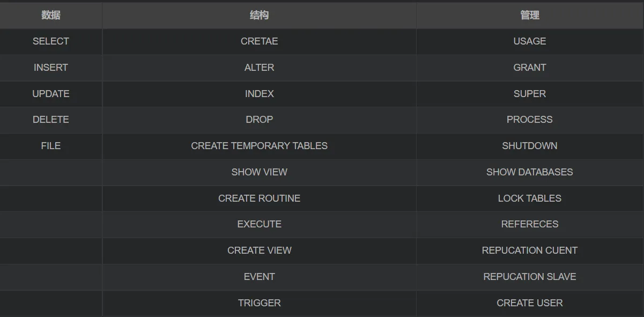This screenshot has width=644, height=317.
Task: Choose the TRIGGER cell
Action: pos(259,303)
